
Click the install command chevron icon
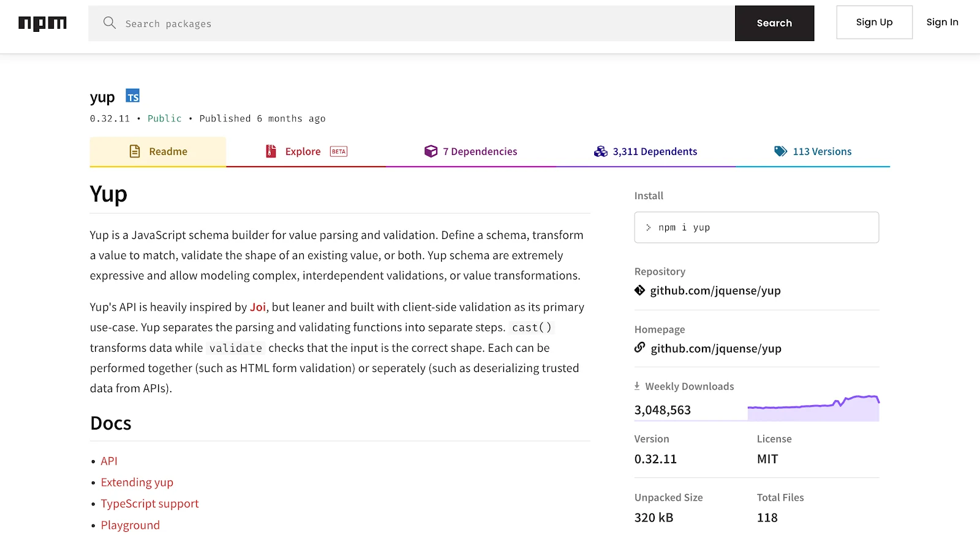point(648,227)
